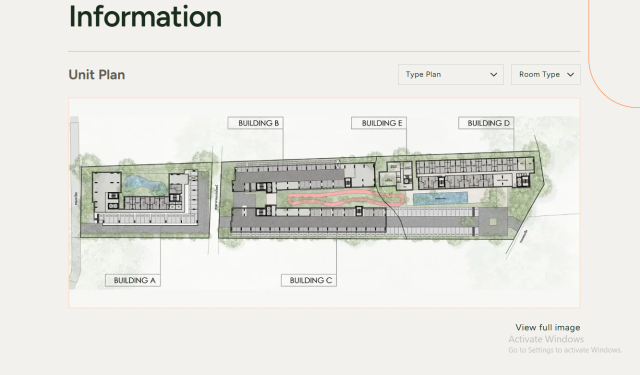Click the blue swimming pool near Building D
640x375 pixels.
[x=440, y=199]
